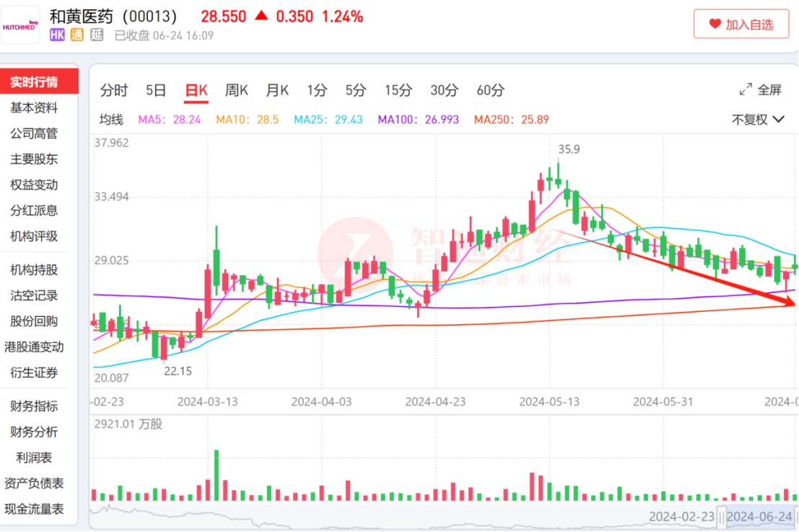
Task: Click the 全屏 fullscreen expand icon
Action: pyautogui.click(x=746, y=90)
